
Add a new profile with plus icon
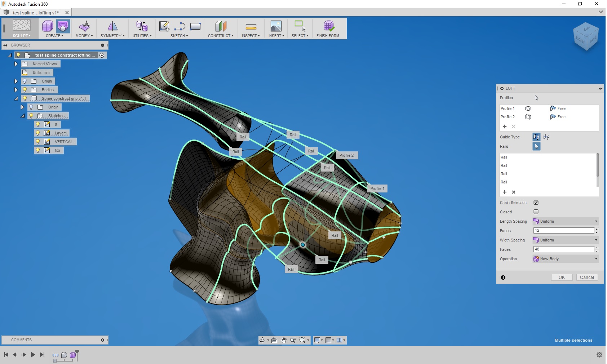pyautogui.click(x=505, y=126)
